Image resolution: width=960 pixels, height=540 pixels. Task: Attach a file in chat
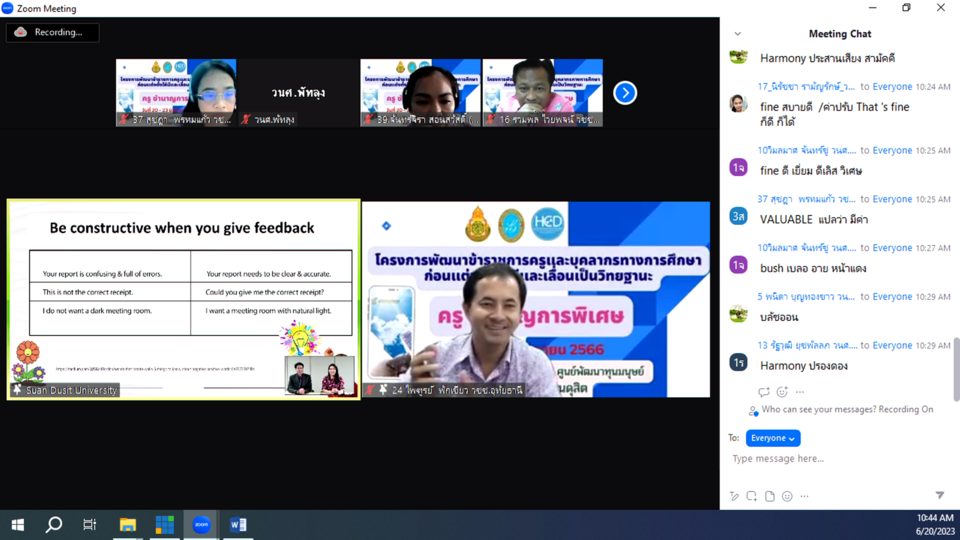770,496
